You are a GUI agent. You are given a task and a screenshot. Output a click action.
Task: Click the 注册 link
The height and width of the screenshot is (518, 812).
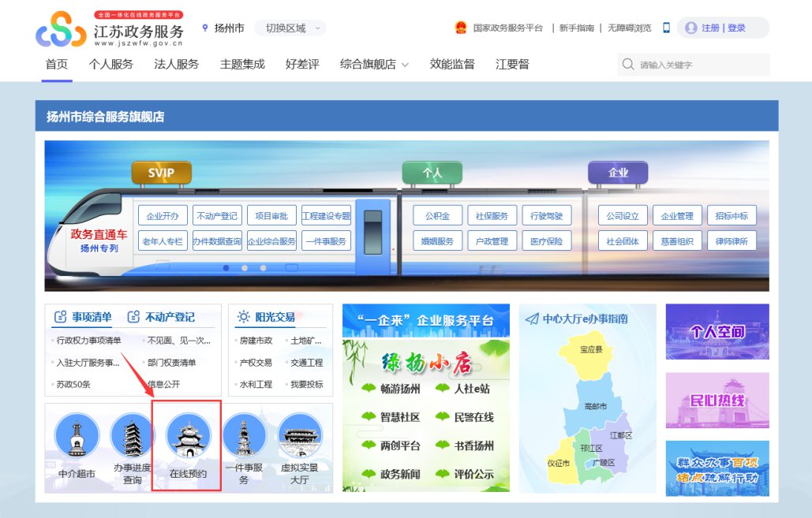point(710,28)
